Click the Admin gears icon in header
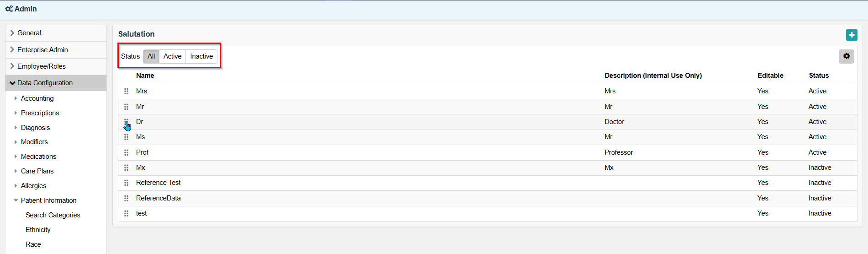Screen dimensions: 868x254 9,9
